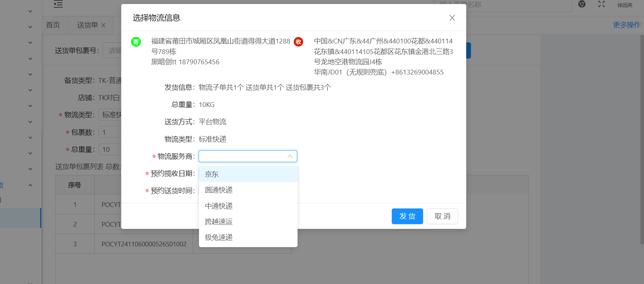The width and height of the screenshot is (644, 284).
Task: Select 极兔速递 in the list
Action: tap(219, 237)
